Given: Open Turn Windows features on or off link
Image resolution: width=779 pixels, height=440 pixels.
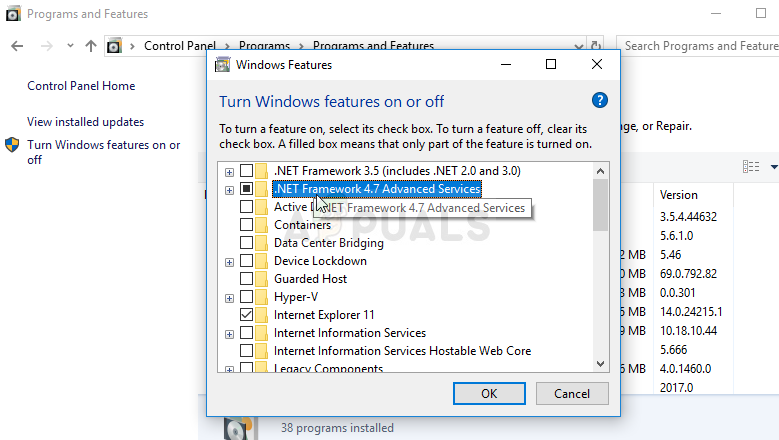Looking at the screenshot, I should [103, 152].
